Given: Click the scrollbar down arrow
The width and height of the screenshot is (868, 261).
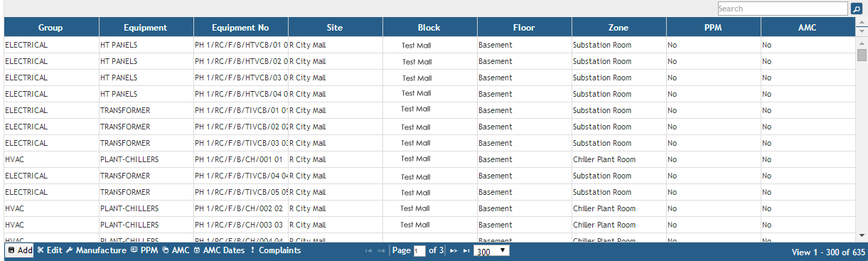Looking at the screenshot, I should click(862, 235).
